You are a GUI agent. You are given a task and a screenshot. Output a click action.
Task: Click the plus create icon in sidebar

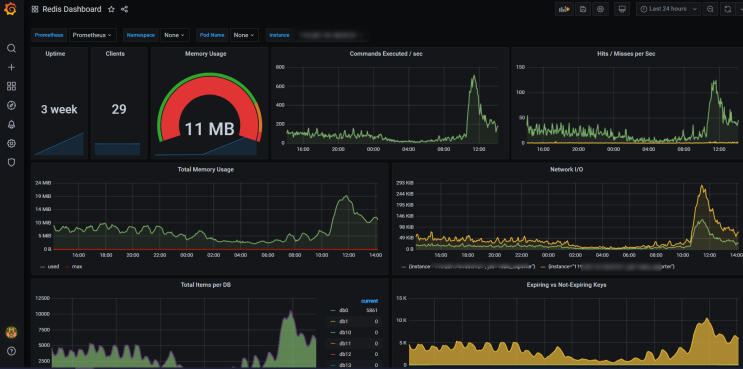[x=11, y=67]
